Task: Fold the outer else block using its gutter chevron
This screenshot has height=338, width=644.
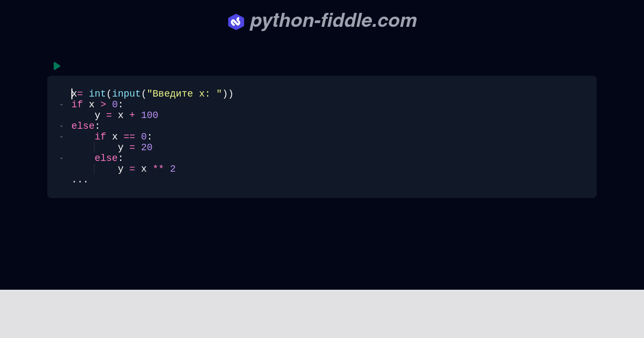Action: click(61, 126)
